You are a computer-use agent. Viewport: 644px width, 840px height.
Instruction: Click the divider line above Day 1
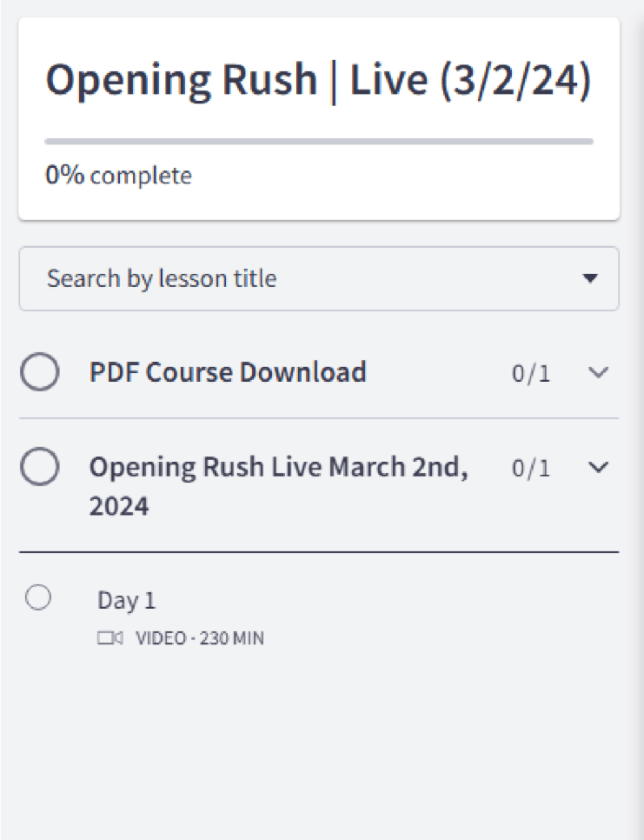point(319,552)
